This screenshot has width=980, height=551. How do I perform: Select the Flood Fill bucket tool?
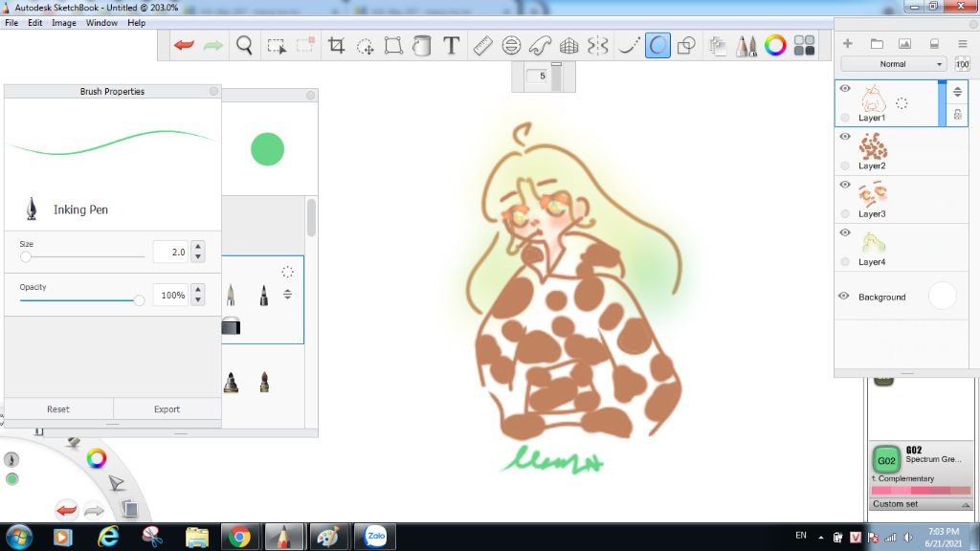click(x=422, y=46)
